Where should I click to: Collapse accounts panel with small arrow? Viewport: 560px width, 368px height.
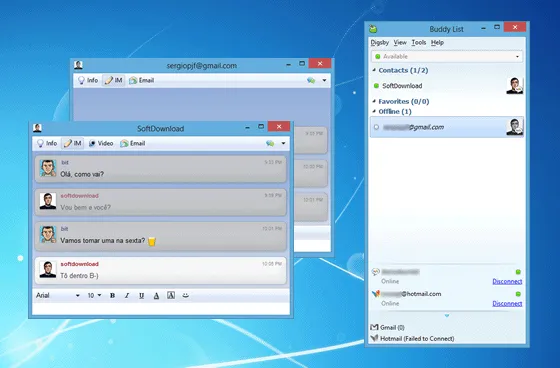click(447, 316)
